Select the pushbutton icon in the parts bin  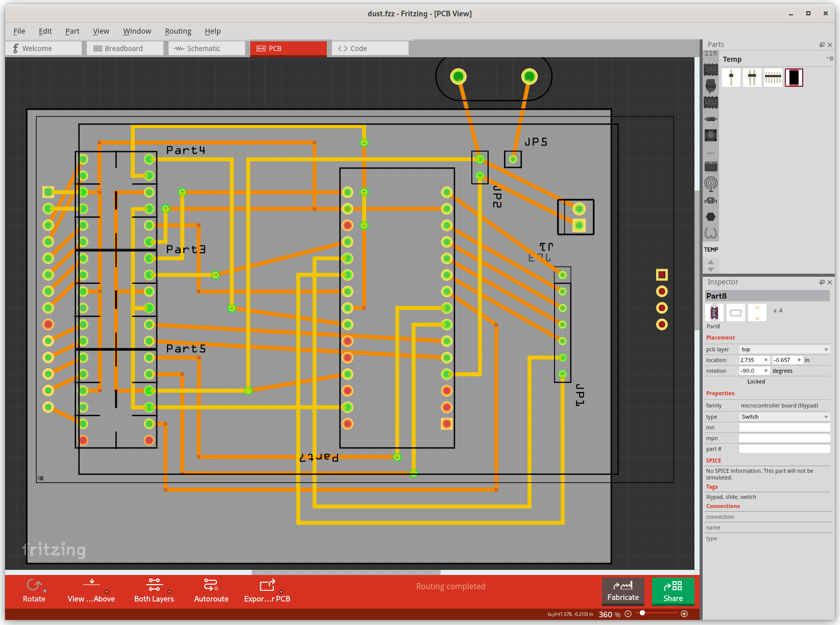tap(710, 135)
